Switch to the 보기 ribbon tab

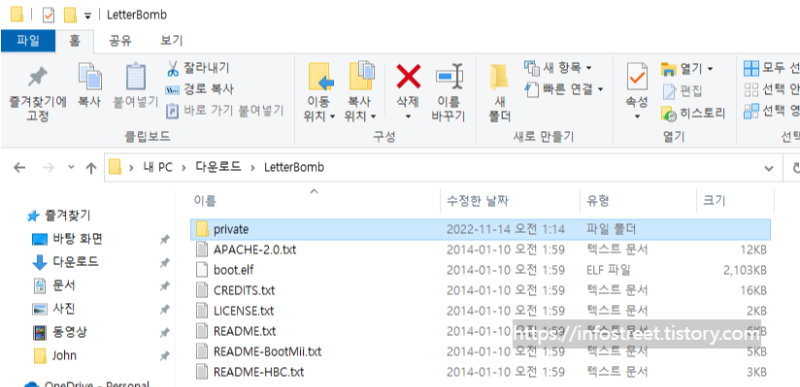pyautogui.click(x=171, y=40)
